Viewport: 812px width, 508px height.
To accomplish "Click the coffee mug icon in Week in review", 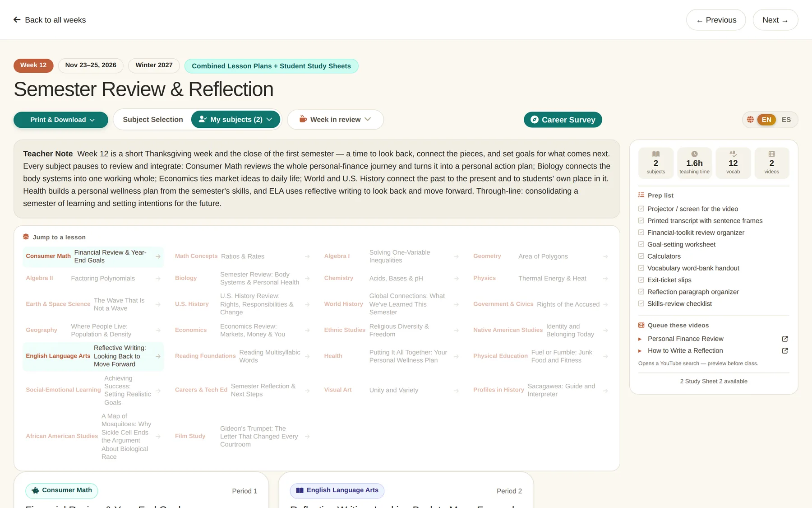I will [303, 120].
